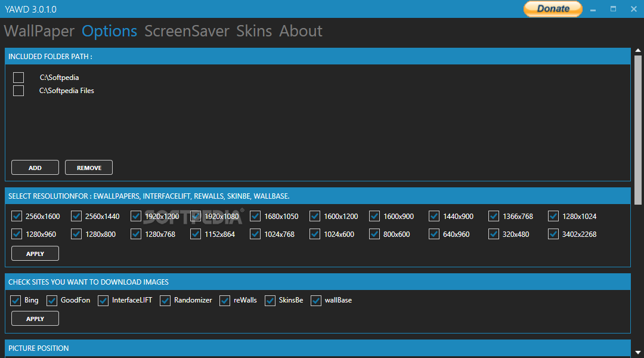Screen dimensions: 644x358
Task: Toggle the 1920x1080 resolution checkbox
Action: tap(196, 216)
